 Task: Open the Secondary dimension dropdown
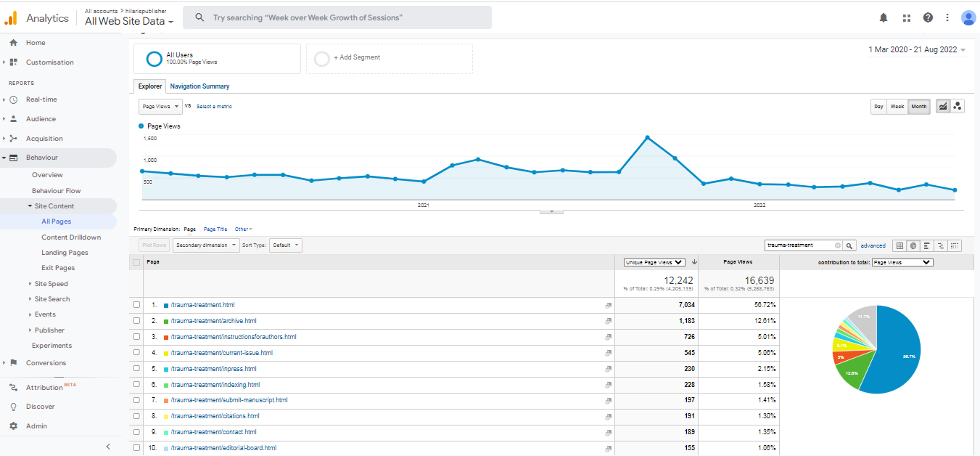(206, 245)
